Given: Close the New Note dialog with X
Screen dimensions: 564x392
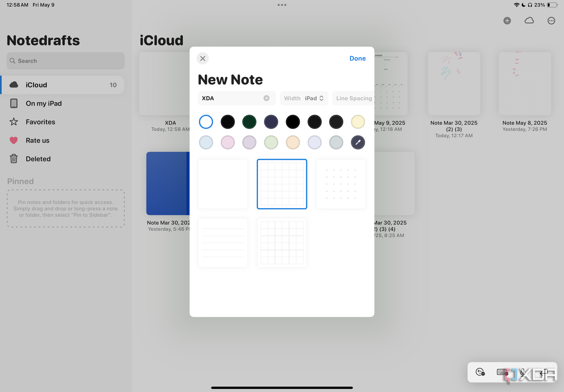Looking at the screenshot, I should tap(203, 59).
